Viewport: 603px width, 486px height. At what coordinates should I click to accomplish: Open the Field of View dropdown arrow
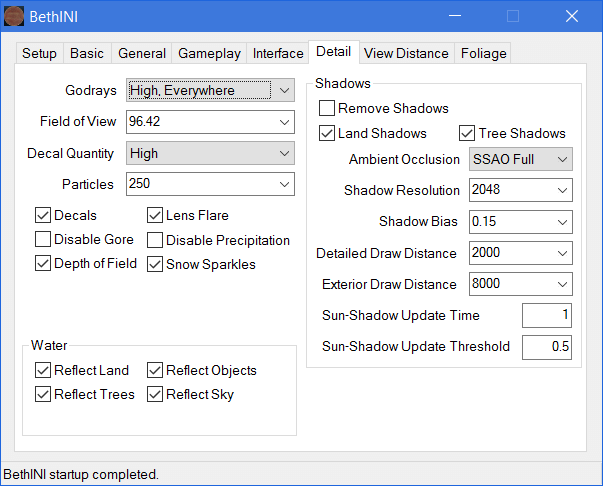pyautogui.click(x=284, y=122)
